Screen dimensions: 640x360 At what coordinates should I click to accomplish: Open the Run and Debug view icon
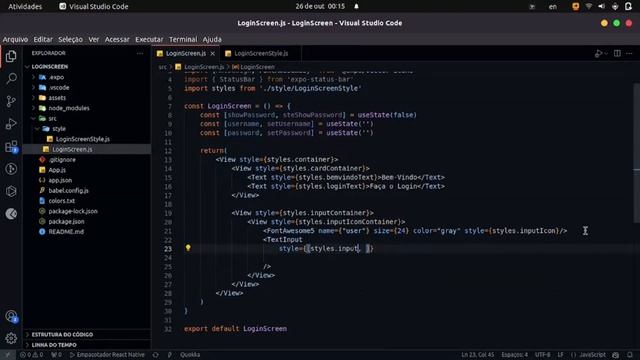[11, 124]
